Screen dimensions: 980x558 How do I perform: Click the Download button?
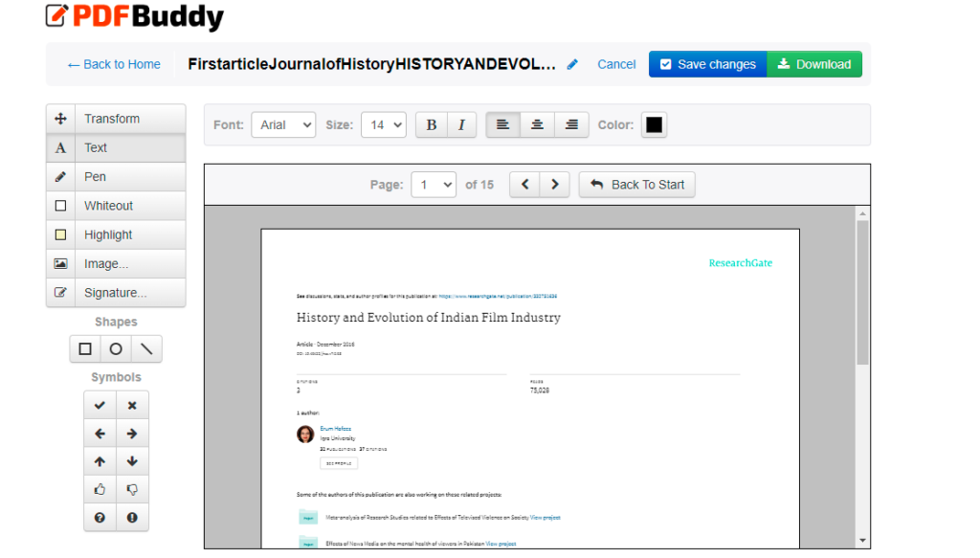(814, 64)
